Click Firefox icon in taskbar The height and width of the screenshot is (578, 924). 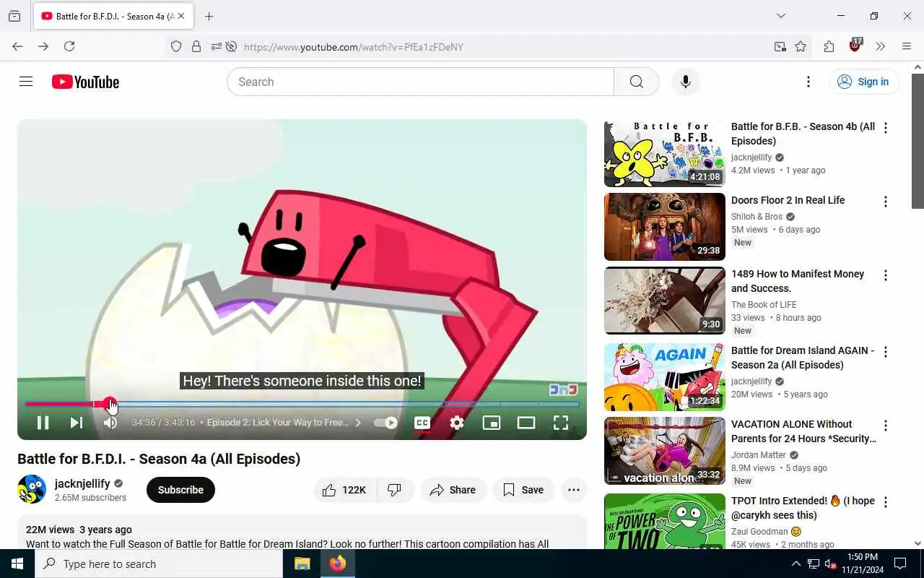click(x=337, y=564)
